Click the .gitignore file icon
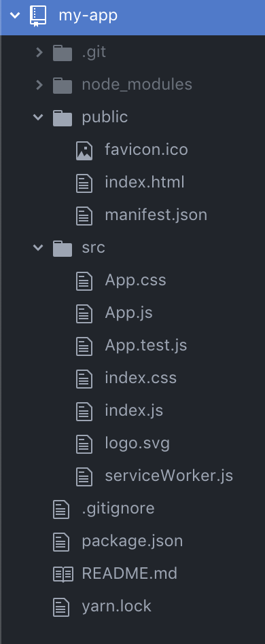 (x=61, y=509)
